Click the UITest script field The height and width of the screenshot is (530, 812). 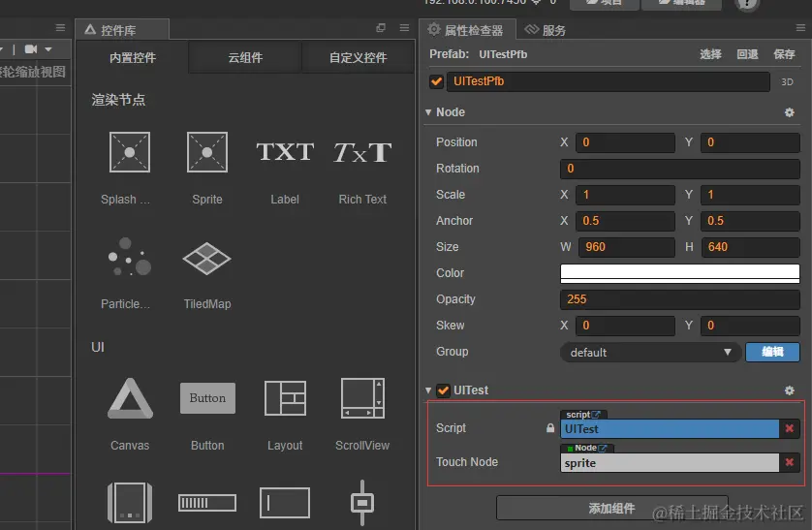click(670, 429)
